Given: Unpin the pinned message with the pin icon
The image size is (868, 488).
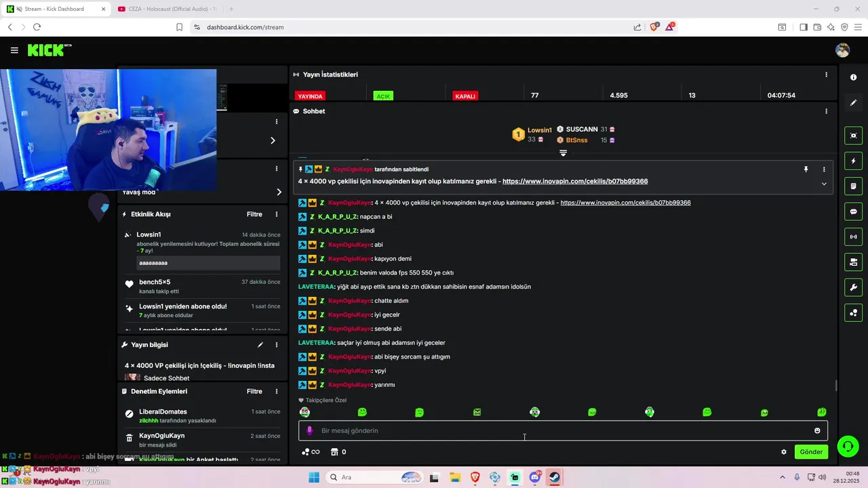Looking at the screenshot, I should click(x=806, y=169).
